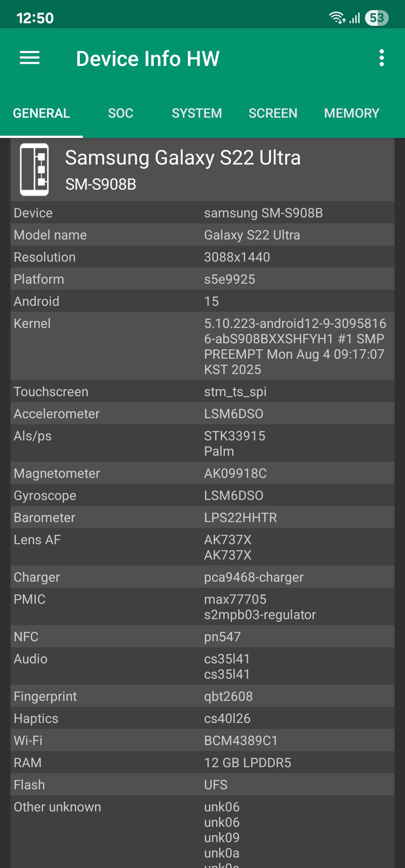Tap the cellular signal strength icon
The image size is (405, 868).
pyautogui.click(x=355, y=18)
